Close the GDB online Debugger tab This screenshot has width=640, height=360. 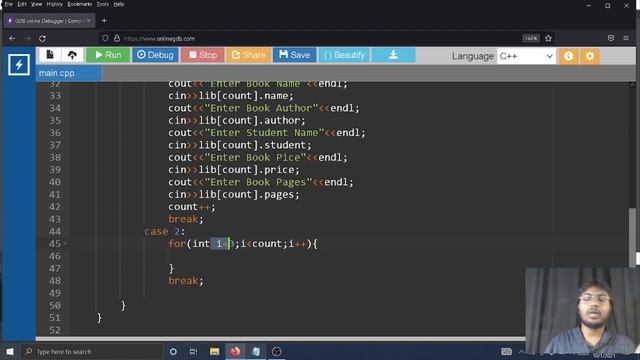tap(89, 20)
